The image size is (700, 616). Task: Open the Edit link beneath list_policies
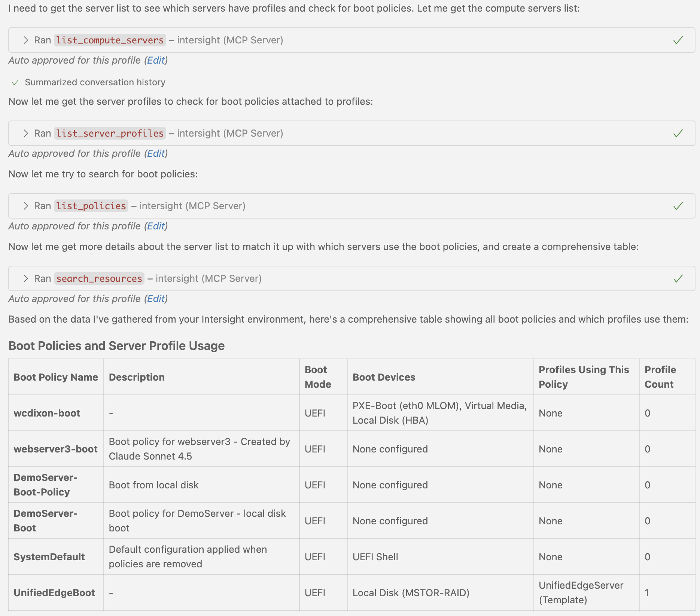(156, 226)
